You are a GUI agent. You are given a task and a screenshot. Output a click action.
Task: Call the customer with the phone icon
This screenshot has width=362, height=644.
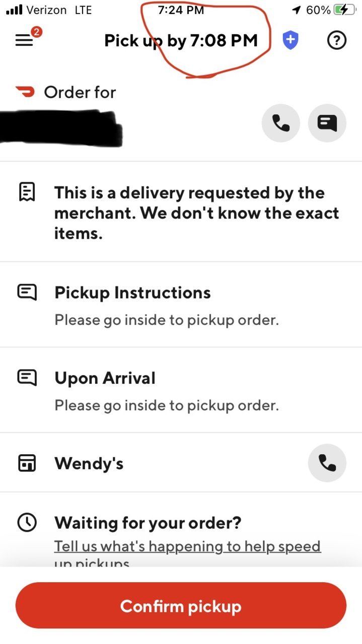tap(281, 123)
